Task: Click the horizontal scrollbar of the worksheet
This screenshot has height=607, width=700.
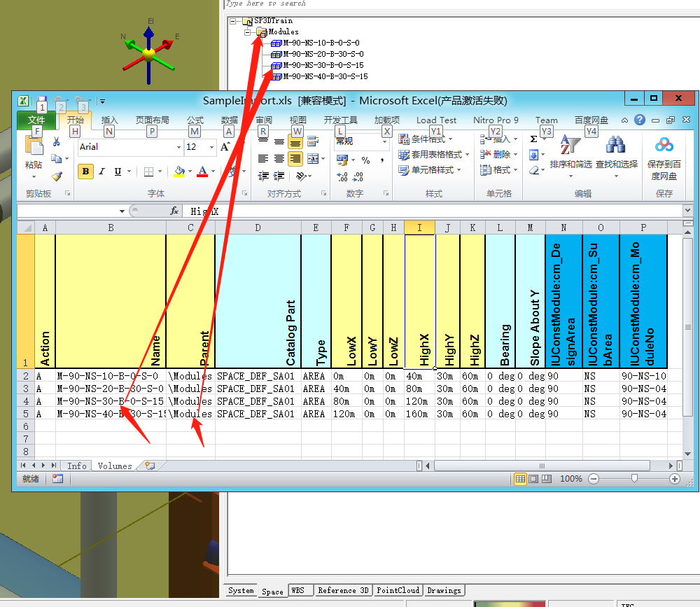Action: point(542,466)
